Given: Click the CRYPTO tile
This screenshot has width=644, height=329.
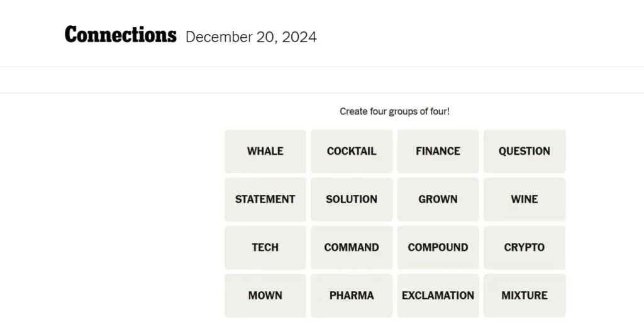Looking at the screenshot, I should pyautogui.click(x=524, y=247).
